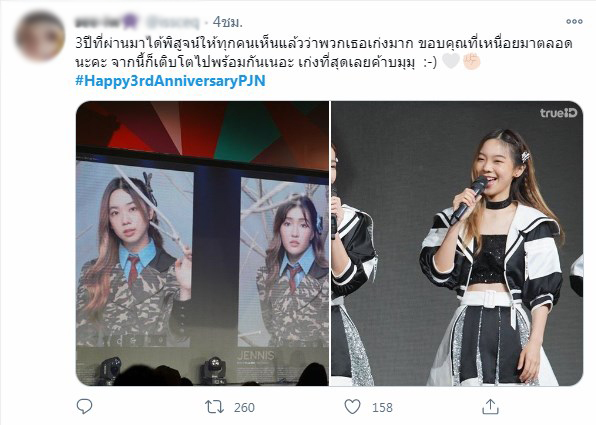This screenshot has width=596, height=425.
Task: Open hashtag #Happy3rdAnniversaryPJN link
Action: 170,81
